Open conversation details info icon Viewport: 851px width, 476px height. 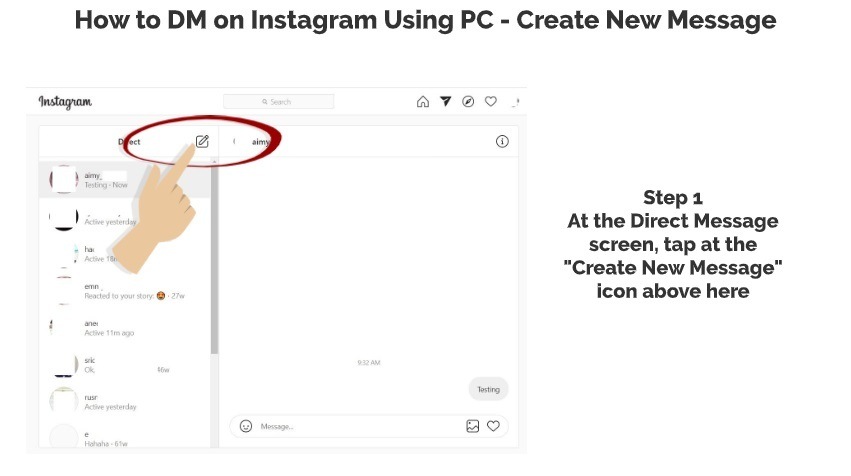[502, 142]
